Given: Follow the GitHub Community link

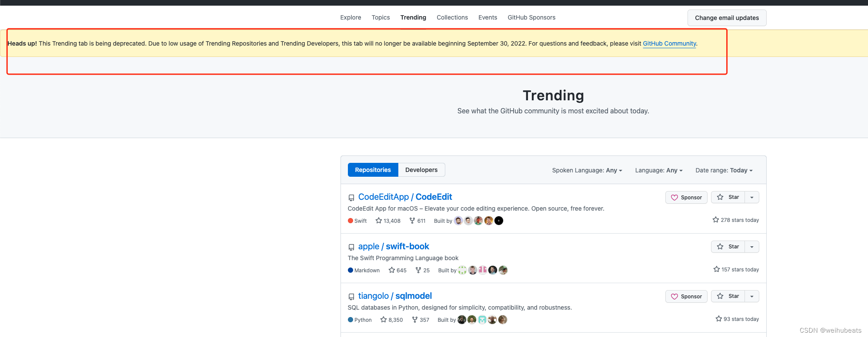Looking at the screenshot, I should tap(669, 43).
